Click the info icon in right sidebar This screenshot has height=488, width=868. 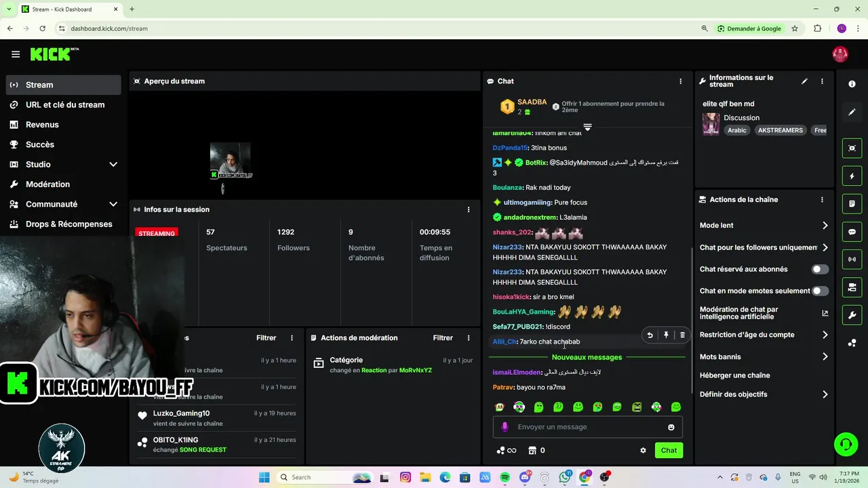pyautogui.click(x=852, y=84)
